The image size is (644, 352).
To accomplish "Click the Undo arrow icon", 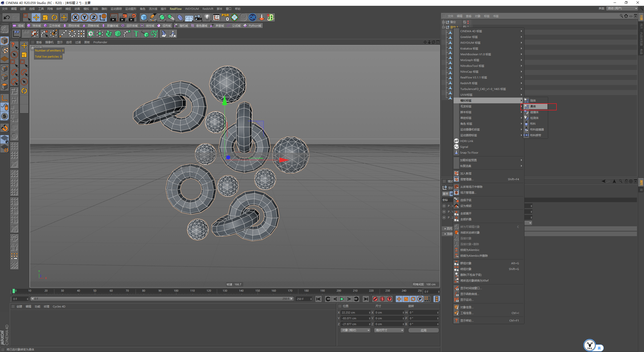I will 7,17.
